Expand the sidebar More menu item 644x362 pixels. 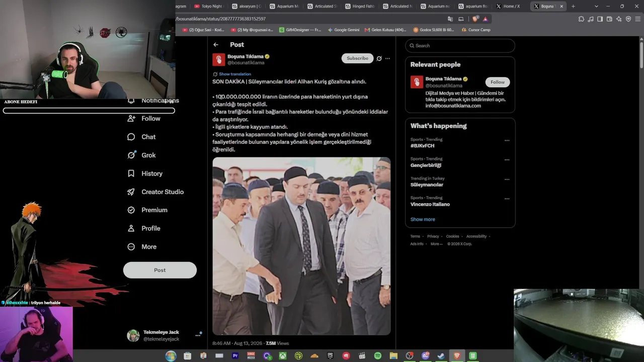coord(142,247)
